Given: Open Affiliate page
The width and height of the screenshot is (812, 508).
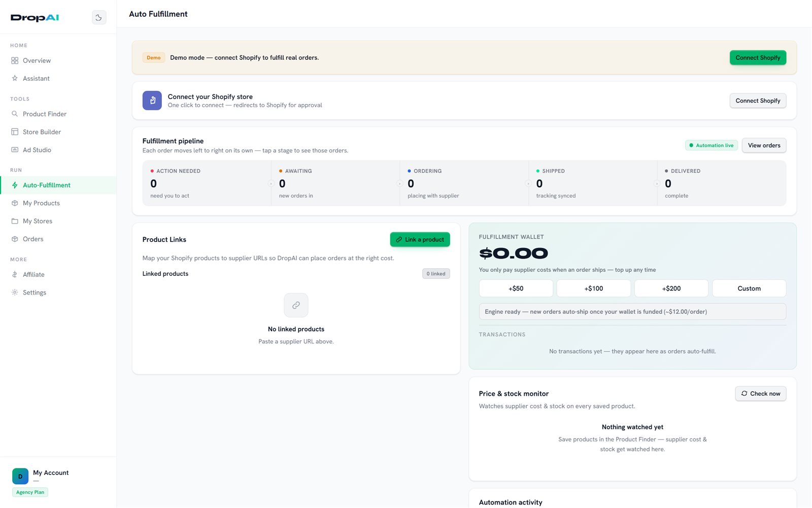Looking at the screenshot, I should (58, 274).
